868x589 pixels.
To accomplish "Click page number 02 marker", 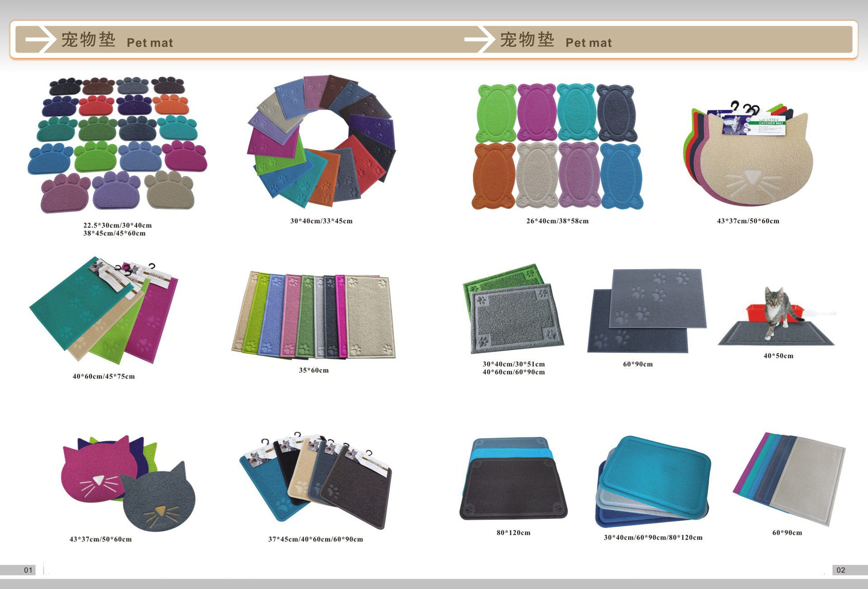I will point(840,570).
